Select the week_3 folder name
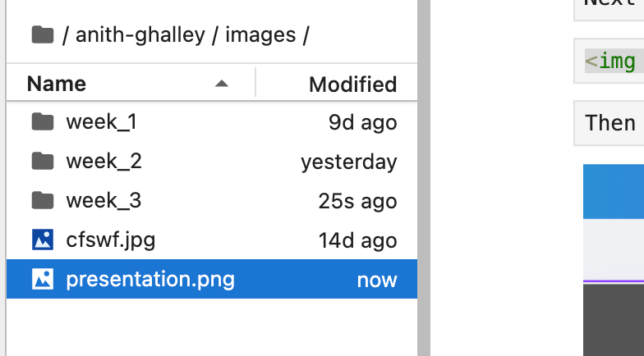The height and width of the screenshot is (356, 644). 103,201
